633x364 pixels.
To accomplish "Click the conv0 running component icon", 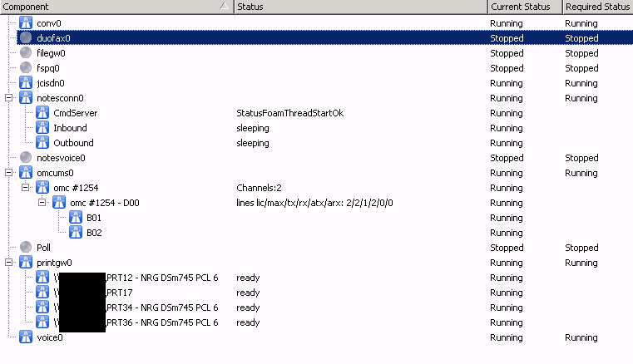I will coord(26,23).
